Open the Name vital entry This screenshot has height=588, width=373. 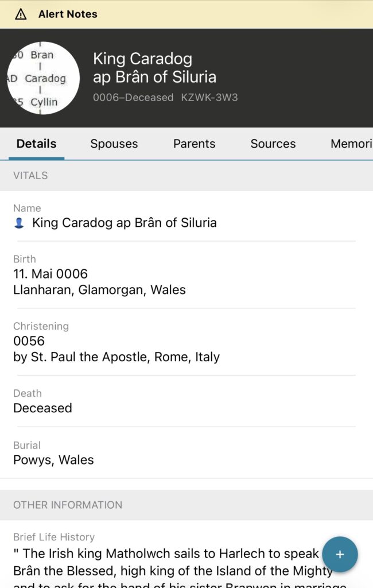[124, 223]
